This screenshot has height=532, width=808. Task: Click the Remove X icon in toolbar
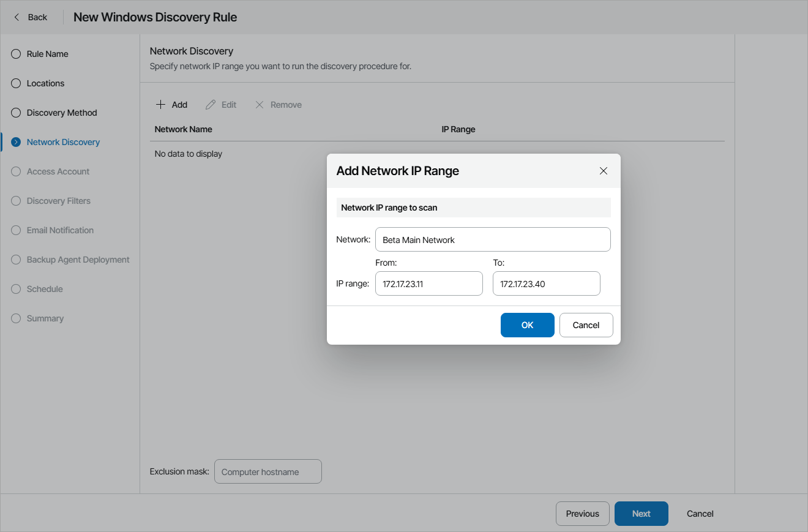click(260, 105)
